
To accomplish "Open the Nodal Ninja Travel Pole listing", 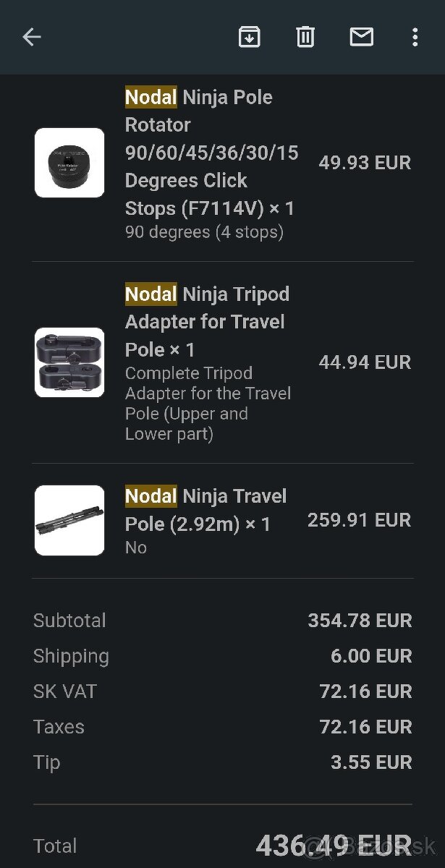I will click(x=206, y=509).
